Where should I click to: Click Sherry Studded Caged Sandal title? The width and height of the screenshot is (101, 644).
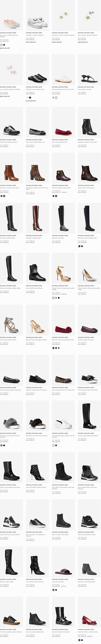pos(36,487)
